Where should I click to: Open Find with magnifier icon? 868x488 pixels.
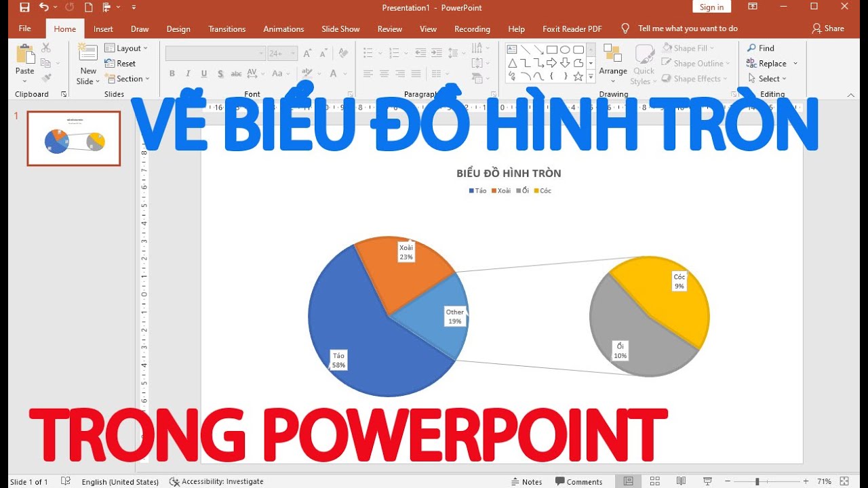click(x=751, y=48)
